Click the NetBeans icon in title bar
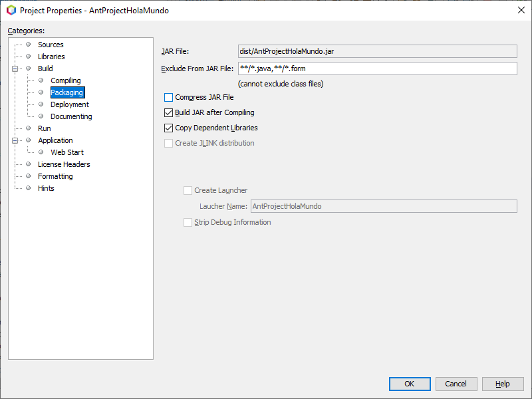Screen dimensions: 532x399 tap(11, 11)
